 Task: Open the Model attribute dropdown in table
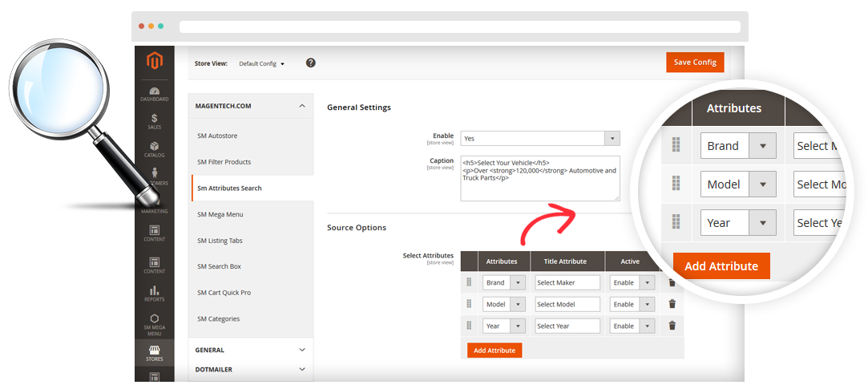[504, 304]
